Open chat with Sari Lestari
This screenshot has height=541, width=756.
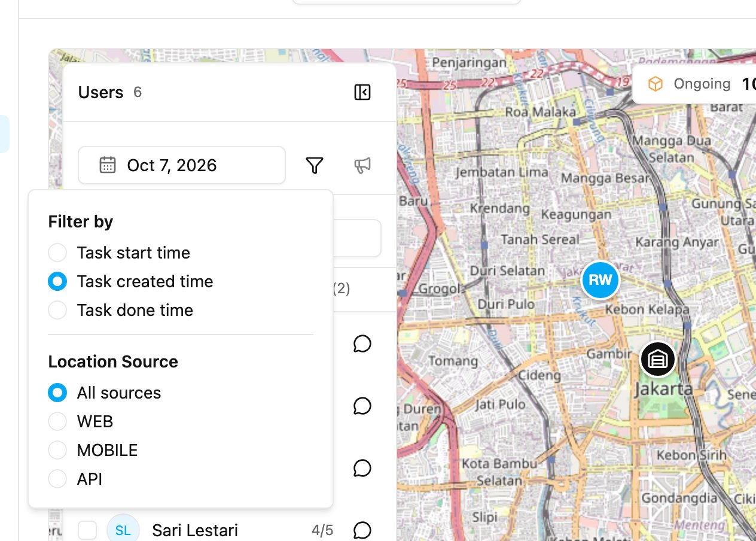click(x=362, y=530)
